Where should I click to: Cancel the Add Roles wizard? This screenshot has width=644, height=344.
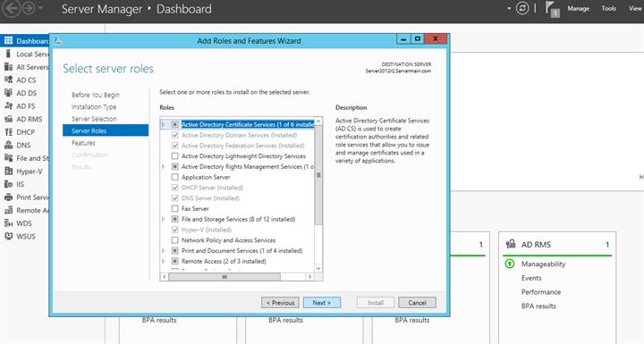pyautogui.click(x=417, y=303)
